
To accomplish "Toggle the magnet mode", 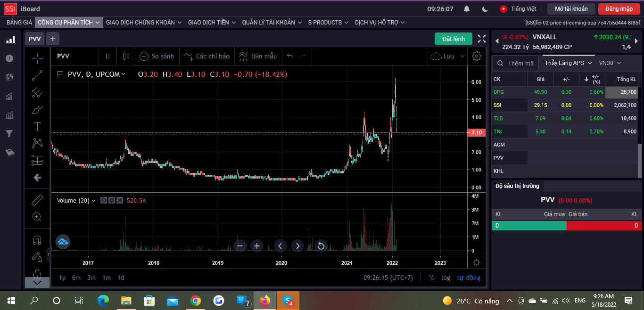I will (37, 240).
